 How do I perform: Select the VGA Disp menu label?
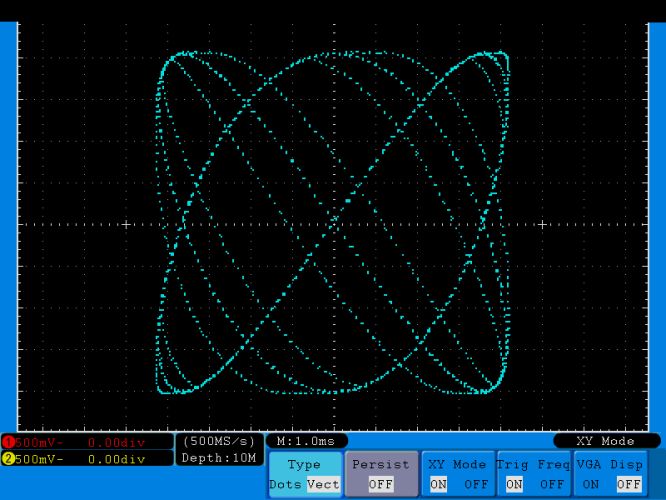pos(610,464)
